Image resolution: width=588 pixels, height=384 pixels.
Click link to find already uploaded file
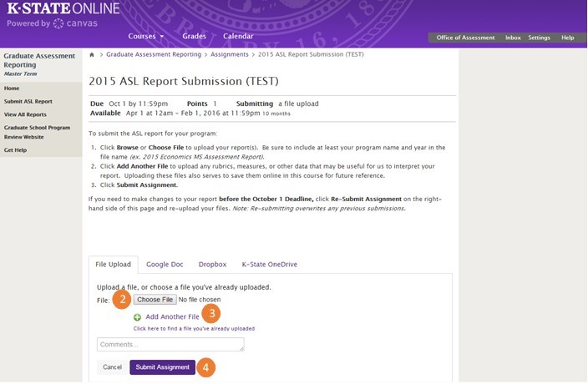click(x=194, y=329)
